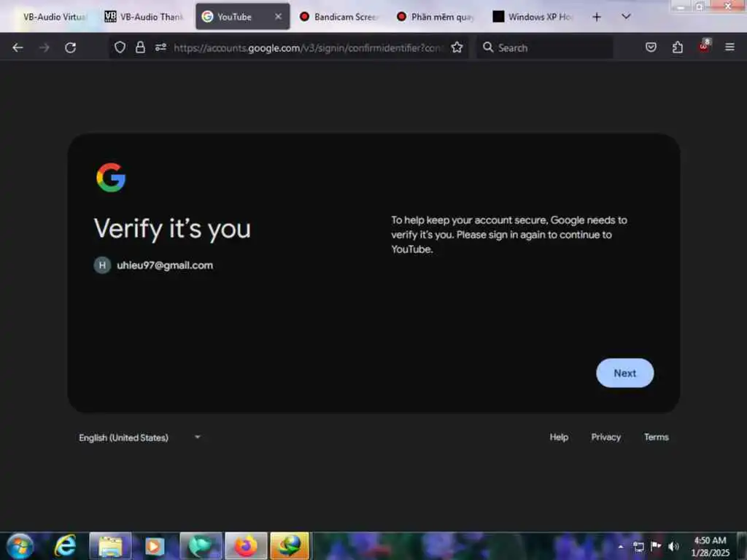Open the Extensions puzzle icon
The height and width of the screenshot is (560, 747).
[x=678, y=47]
